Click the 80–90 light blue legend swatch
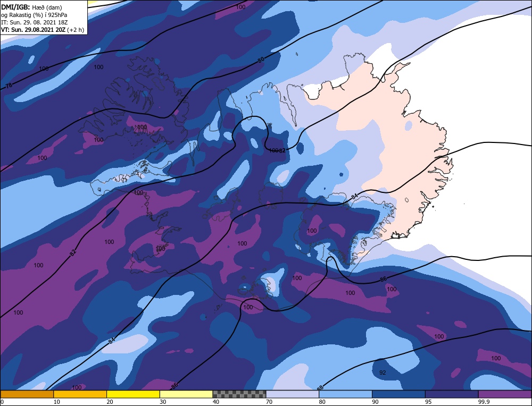 [x=345, y=394]
